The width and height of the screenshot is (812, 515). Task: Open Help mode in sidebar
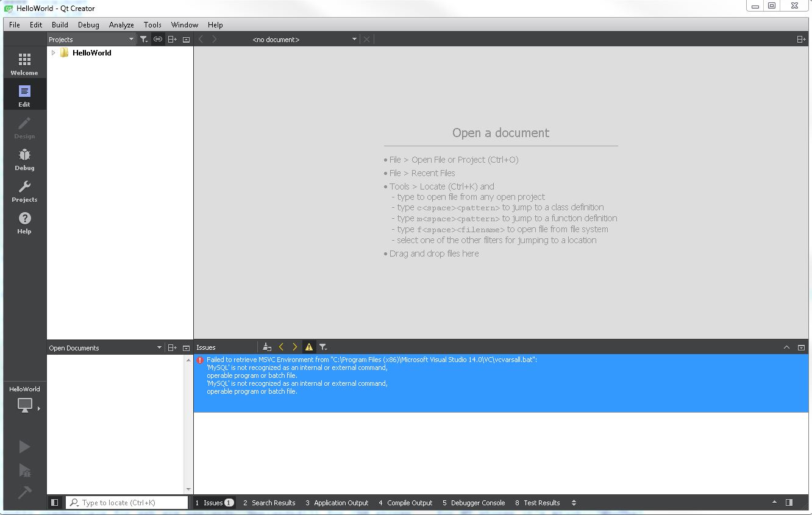click(24, 222)
